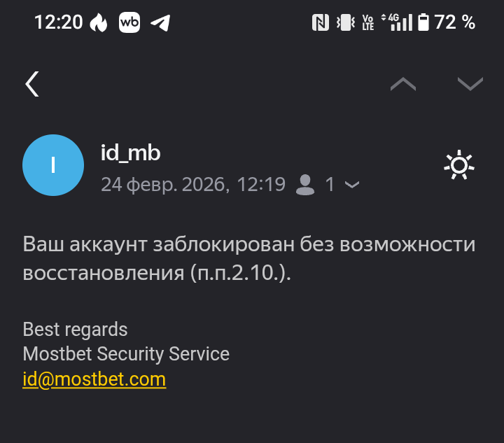Image resolution: width=504 pixels, height=443 pixels.
Task: Tap the NFC status icon
Action: pyautogui.click(x=320, y=23)
